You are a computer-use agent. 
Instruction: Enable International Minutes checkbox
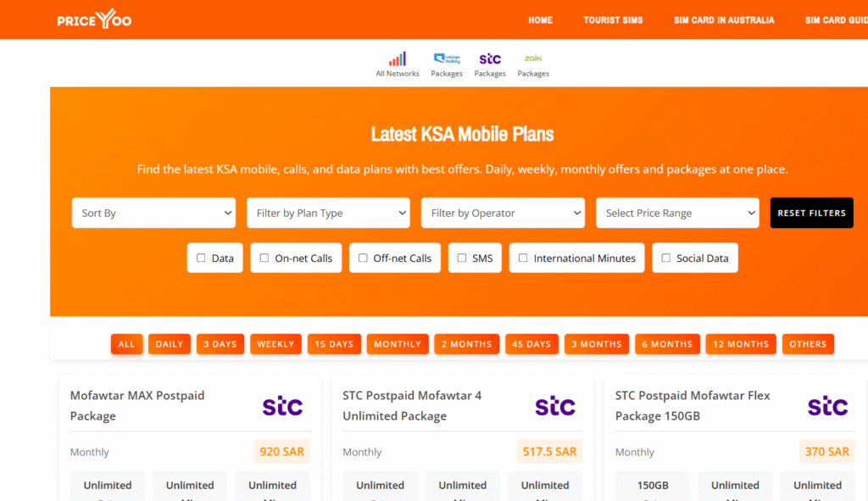point(522,258)
